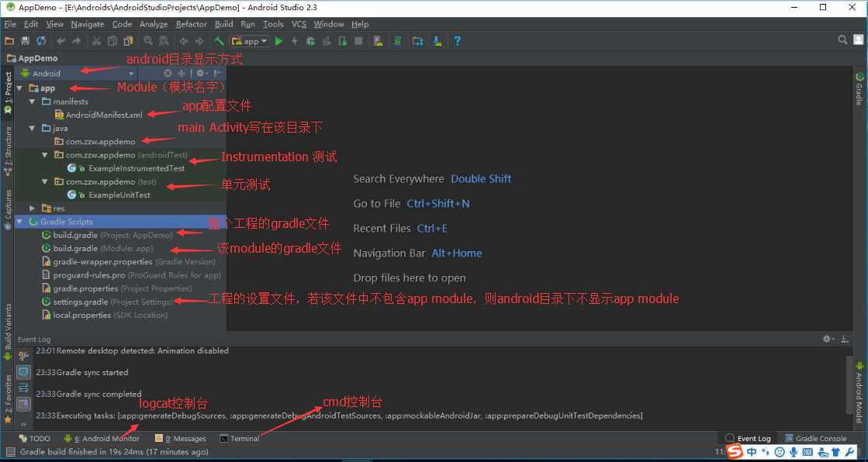The height and width of the screenshot is (462, 868).
Task: Click Sync Project with Gradle Files icon
Action: 397,41
